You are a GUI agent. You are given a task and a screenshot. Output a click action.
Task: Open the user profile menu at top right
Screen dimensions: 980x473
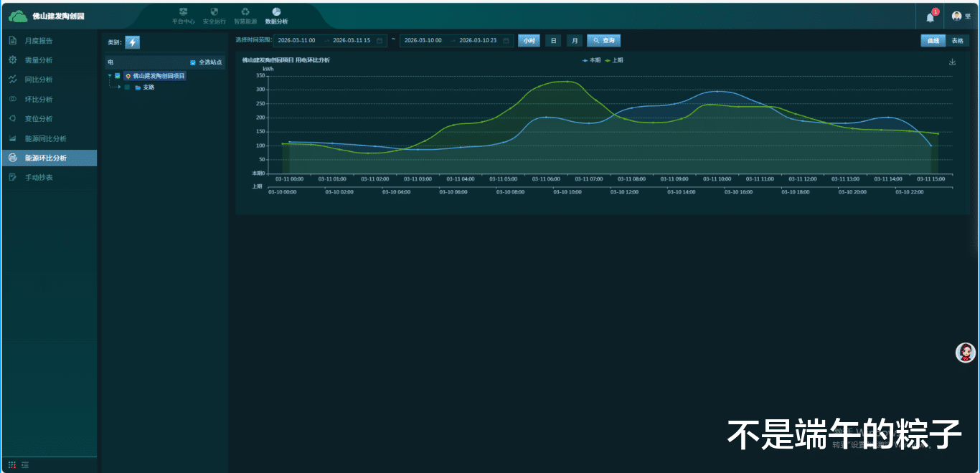[x=961, y=16]
